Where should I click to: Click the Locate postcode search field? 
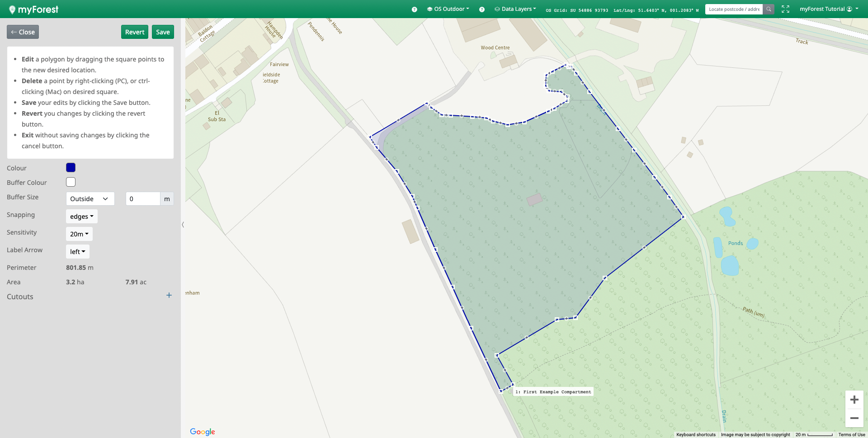[733, 9]
